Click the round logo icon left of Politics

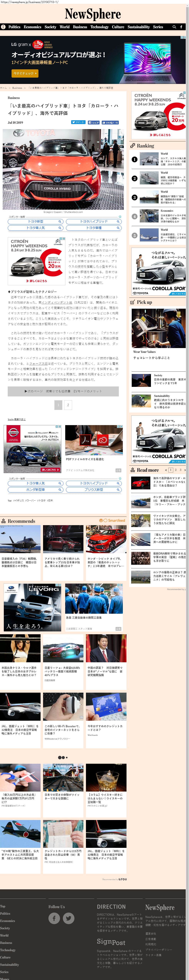tap(3, 27)
